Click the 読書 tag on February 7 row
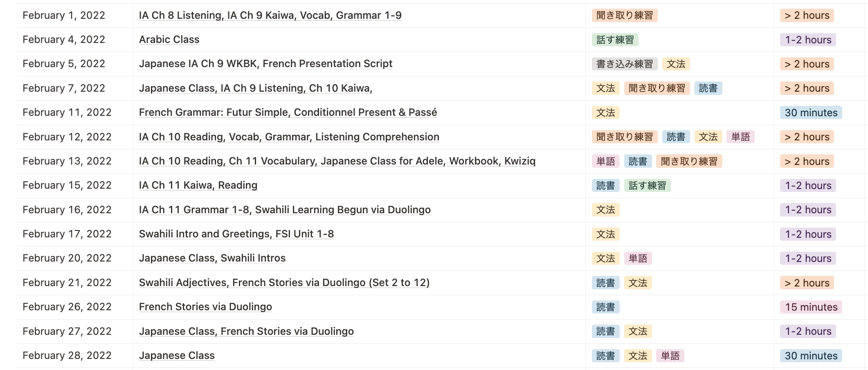868x370 pixels. pos(708,88)
